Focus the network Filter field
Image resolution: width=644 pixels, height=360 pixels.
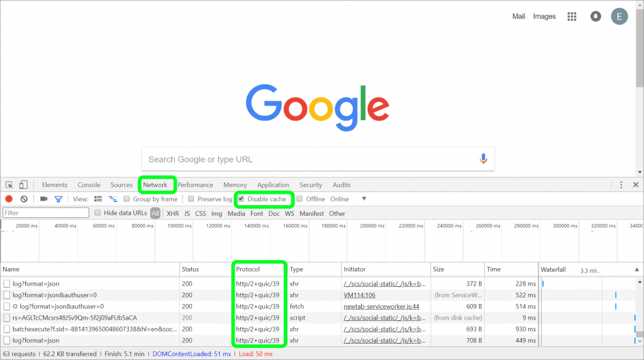tap(45, 213)
